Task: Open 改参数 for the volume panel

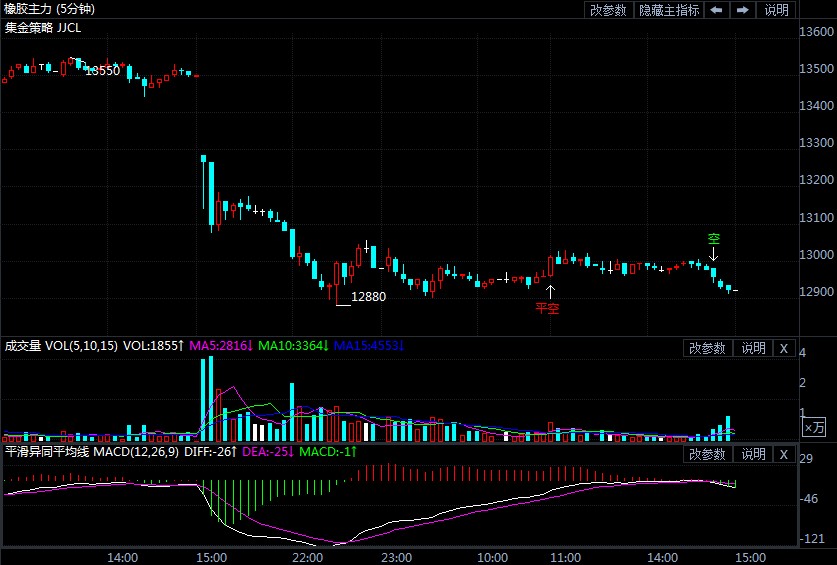Action: [708, 348]
